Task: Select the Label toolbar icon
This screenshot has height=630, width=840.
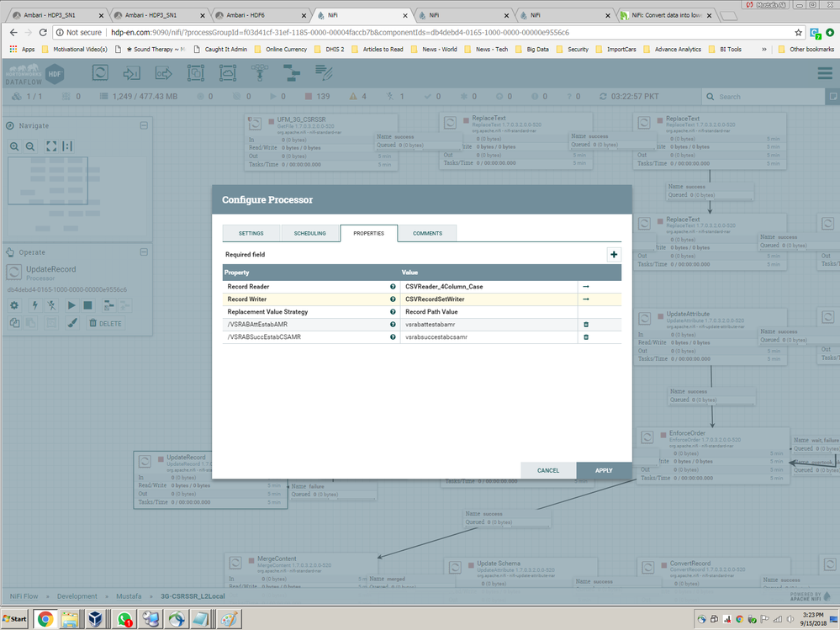Action: 324,72
